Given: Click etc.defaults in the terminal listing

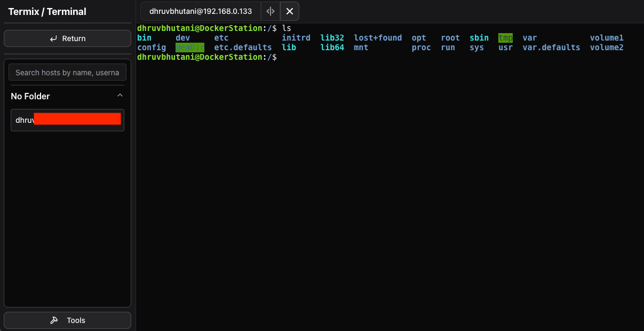Looking at the screenshot, I should pyautogui.click(x=243, y=48).
